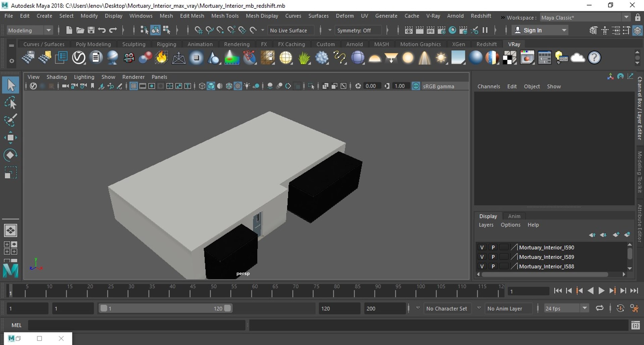Click the V-Ray help question mark icon
Viewport: 644px width, 345px height.
coord(594,58)
